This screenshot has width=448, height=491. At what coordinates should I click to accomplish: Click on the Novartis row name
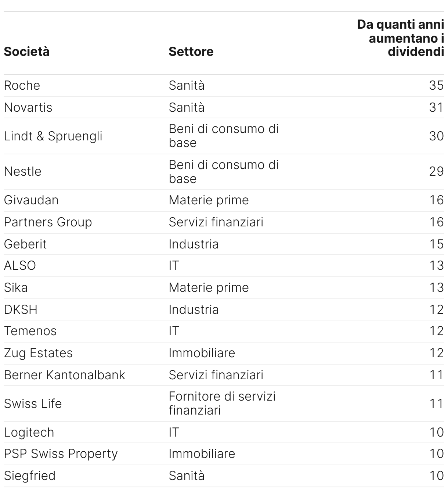coord(28,107)
